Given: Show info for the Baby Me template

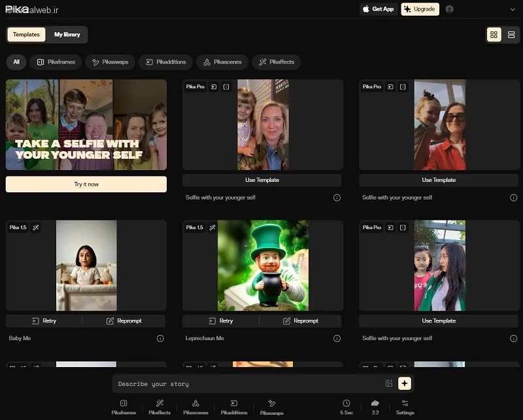Looking at the screenshot, I should click(160, 338).
